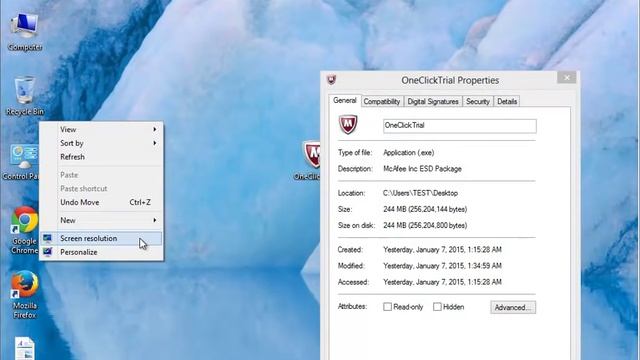Click the large McAfee shield beside file name
The height and width of the screenshot is (360, 640).
tap(348, 124)
